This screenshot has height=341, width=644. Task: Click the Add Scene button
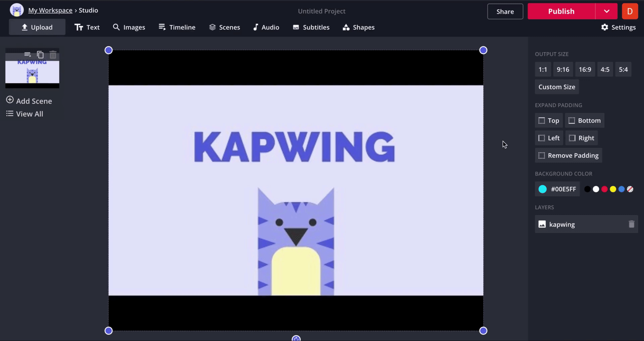tap(29, 101)
